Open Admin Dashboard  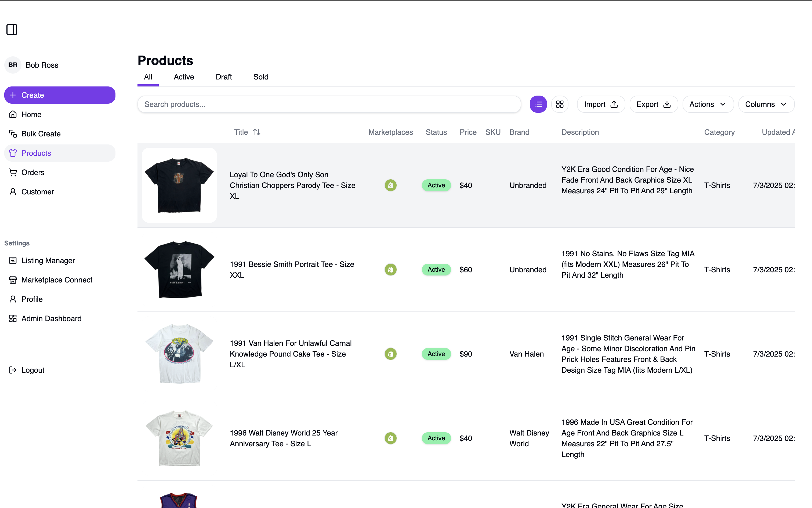pos(60,318)
